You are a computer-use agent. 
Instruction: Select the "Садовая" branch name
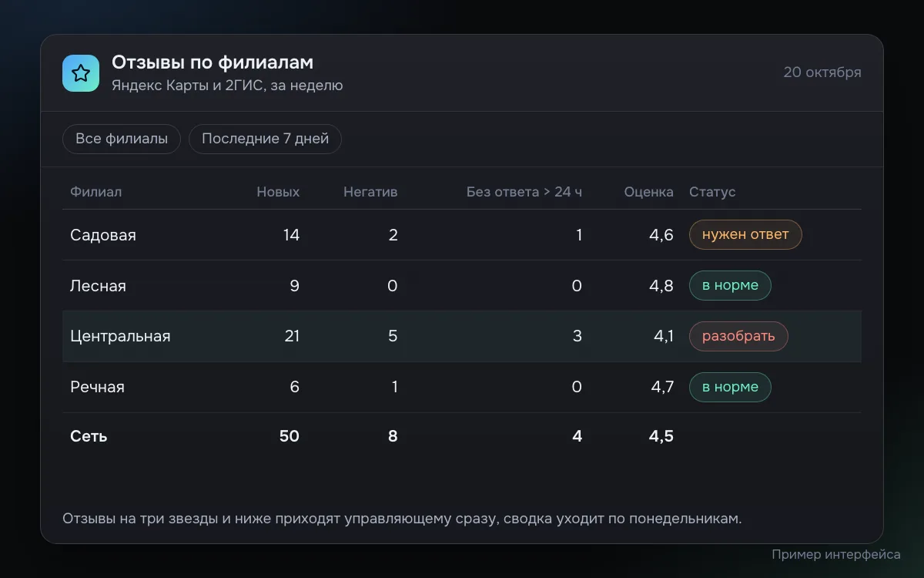103,235
